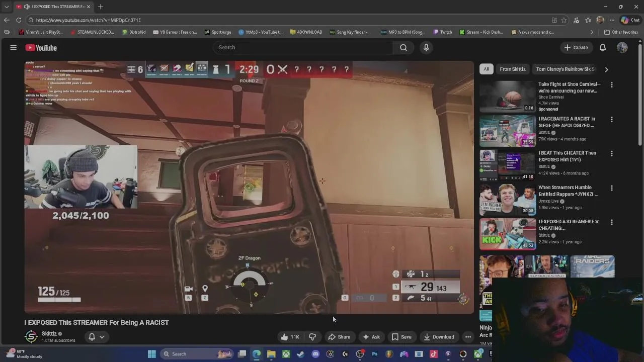Download the video
Viewport: 644px width, 362px height.
pos(439,337)
